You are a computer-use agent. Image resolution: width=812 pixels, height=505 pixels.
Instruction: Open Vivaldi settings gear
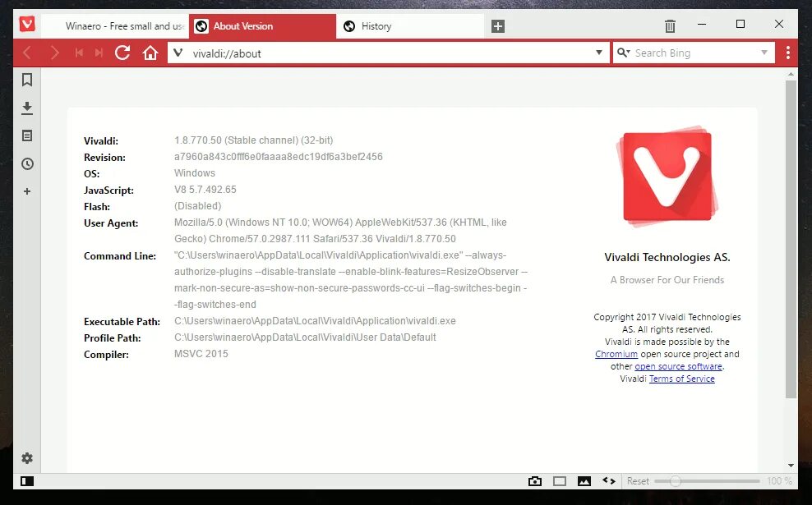coord(27,458)
